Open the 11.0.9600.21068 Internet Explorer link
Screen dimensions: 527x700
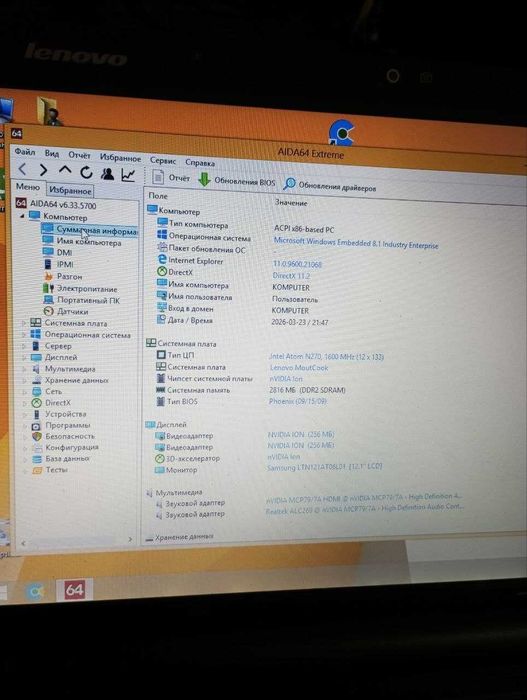[297, 264]
